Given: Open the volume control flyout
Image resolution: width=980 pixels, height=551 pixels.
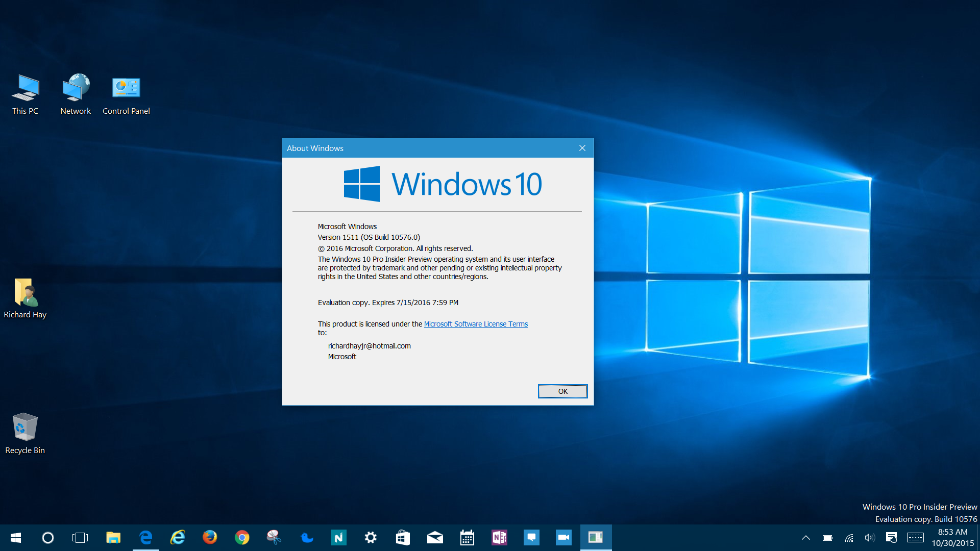Looking at the screenshot, I should point(869,538).
